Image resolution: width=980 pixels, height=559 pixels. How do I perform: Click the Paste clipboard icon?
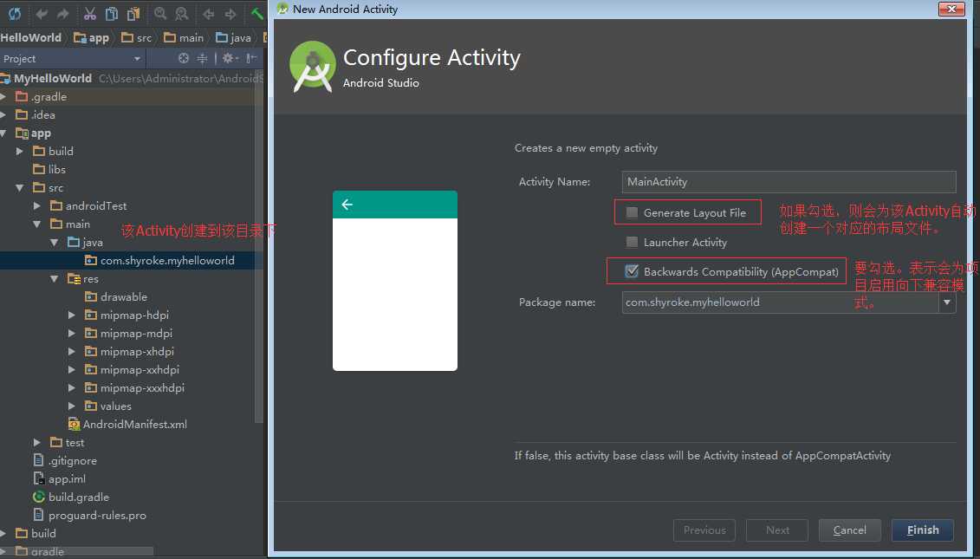pos(133,14)
